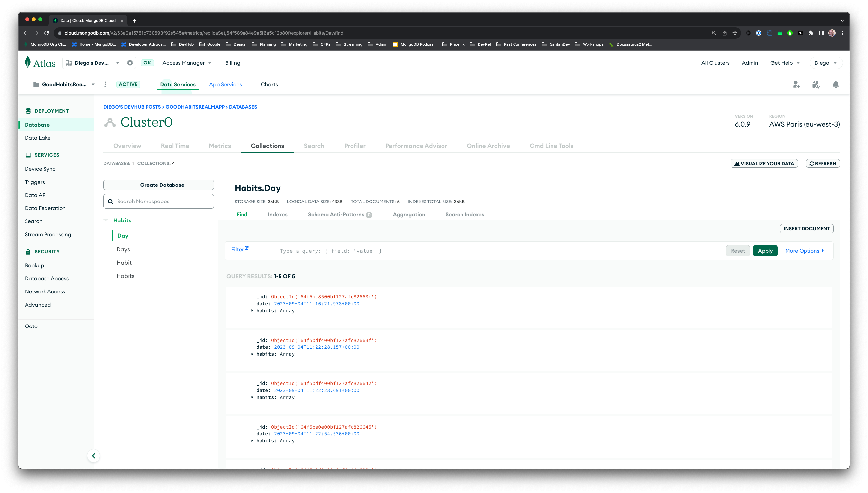Open organization settings gear icon
Screen dimensions: 868x493
[x=130, y=63]
